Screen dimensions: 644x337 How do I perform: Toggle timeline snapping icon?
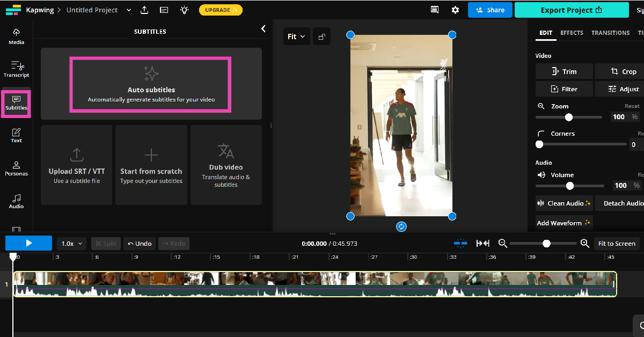(x=460, y=243)
